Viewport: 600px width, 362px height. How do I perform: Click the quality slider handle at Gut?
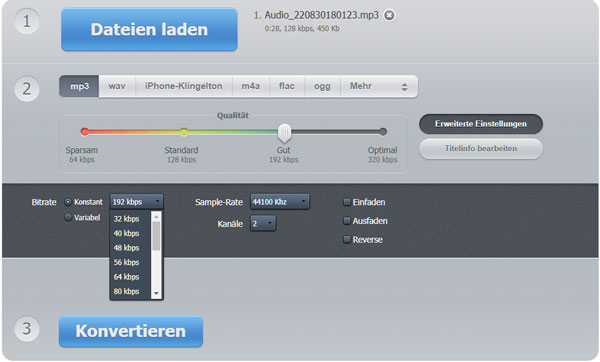point(284,133)
